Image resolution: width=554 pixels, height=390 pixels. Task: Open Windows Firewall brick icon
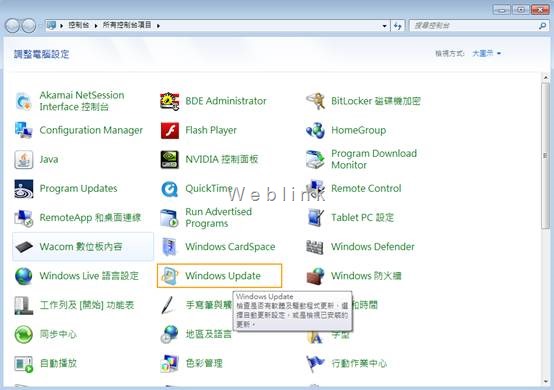point(315,276)
